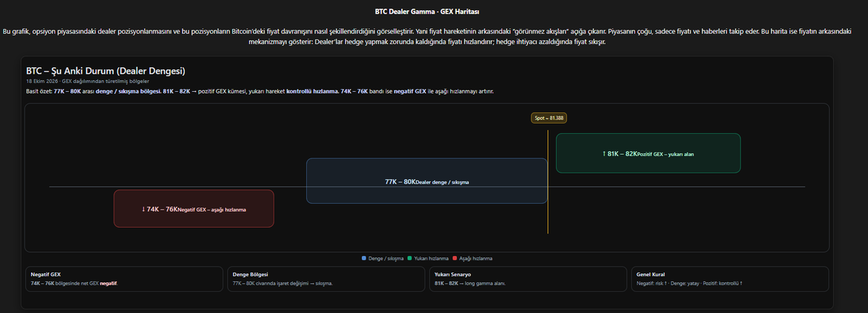Screen dimensions: 868x313
Task: Click the Spot ≈ 81.388 label
Action: 549,118
